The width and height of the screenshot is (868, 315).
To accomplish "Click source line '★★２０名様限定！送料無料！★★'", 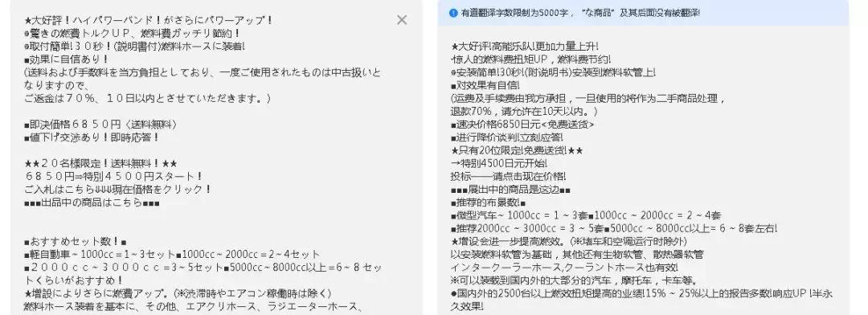I will 100,164.
